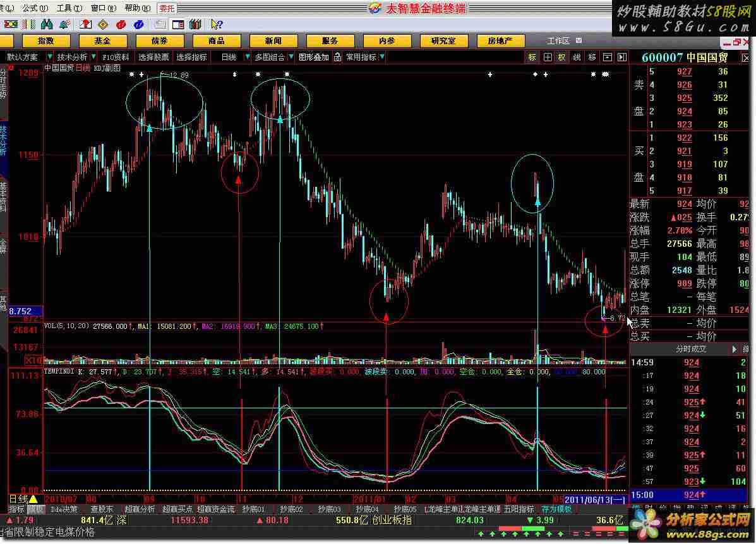The width and height of the screenshot is (756, 544).
Task: Switch to the 超赢资金流 tab
Action: [x=217, y=509]
